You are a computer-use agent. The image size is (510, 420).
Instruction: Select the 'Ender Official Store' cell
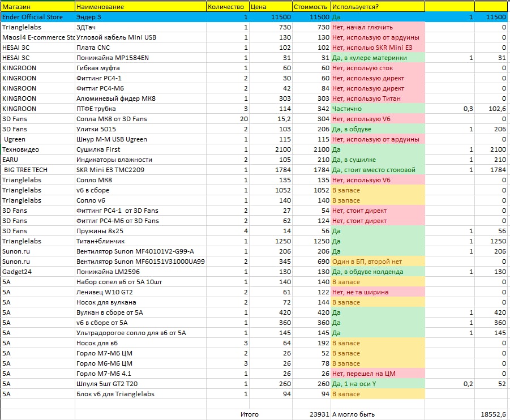[38, 17]
